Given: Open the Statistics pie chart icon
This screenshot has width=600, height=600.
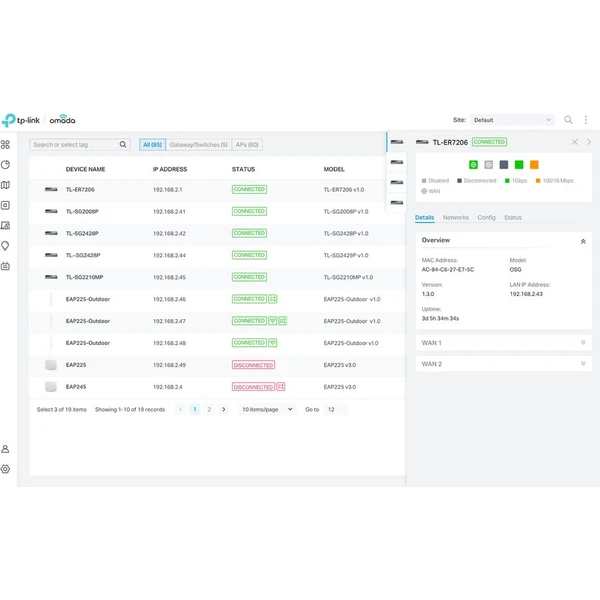Looking at the screenshot, I should [x=5, y=165].
